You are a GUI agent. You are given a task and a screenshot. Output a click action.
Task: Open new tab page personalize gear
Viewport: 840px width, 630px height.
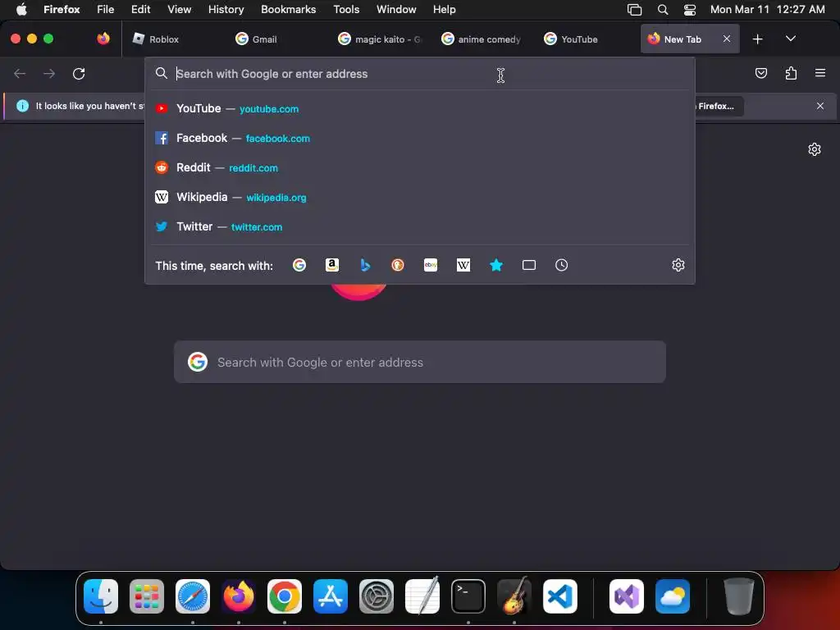coord(815,149)
